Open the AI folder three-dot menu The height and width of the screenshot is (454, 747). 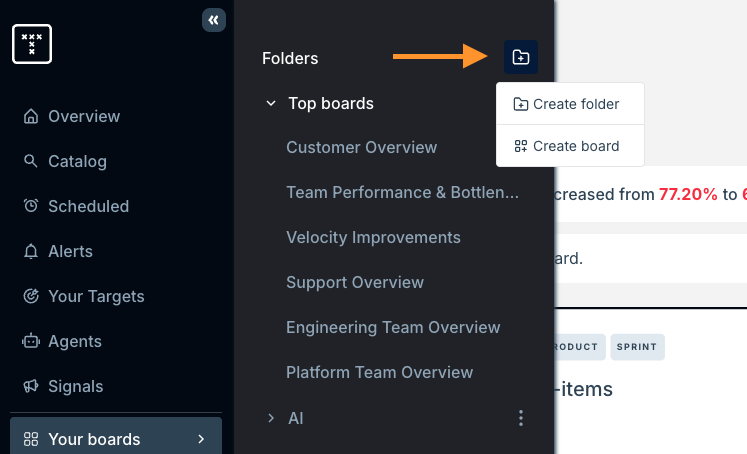520,418
